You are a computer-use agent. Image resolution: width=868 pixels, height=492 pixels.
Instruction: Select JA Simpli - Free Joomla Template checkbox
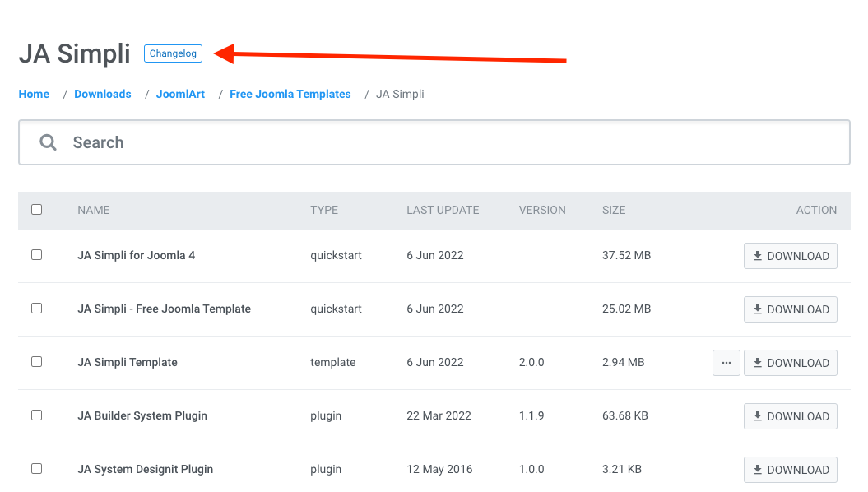coord(37,309)
